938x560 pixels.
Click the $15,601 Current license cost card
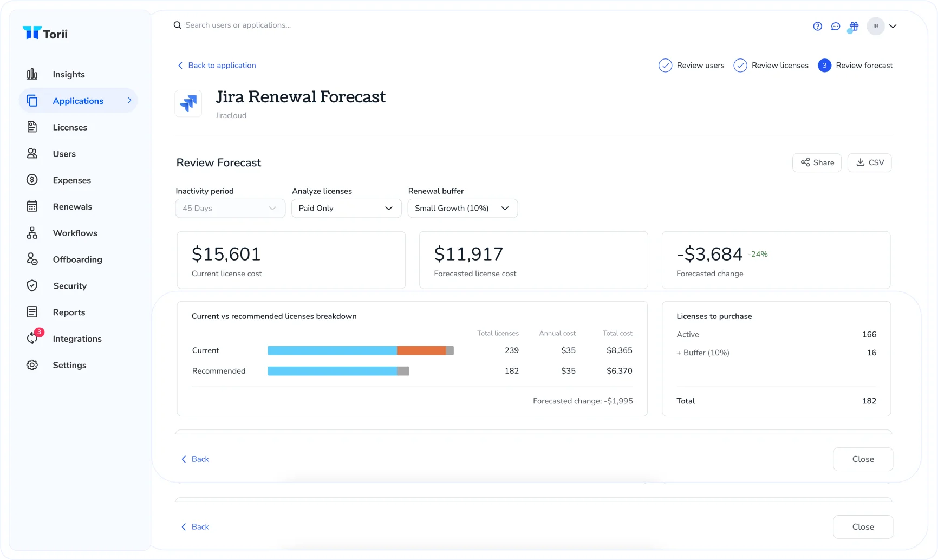point(291,260)
